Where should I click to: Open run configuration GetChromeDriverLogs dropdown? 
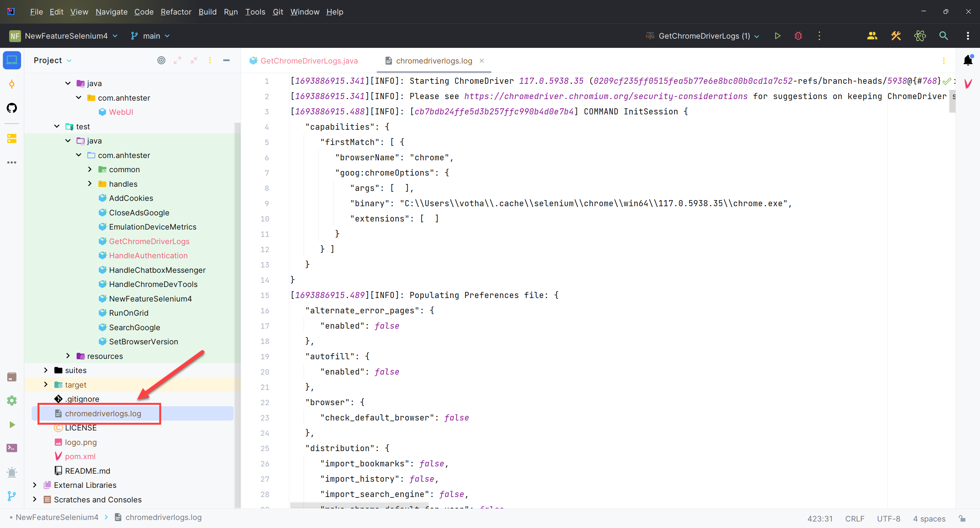tap(702, 36)
